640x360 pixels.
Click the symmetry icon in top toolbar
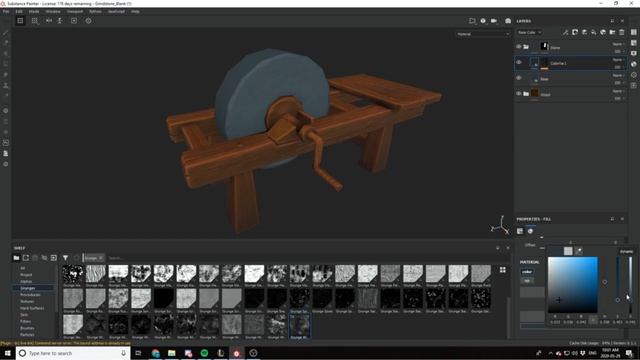[49, 21]
